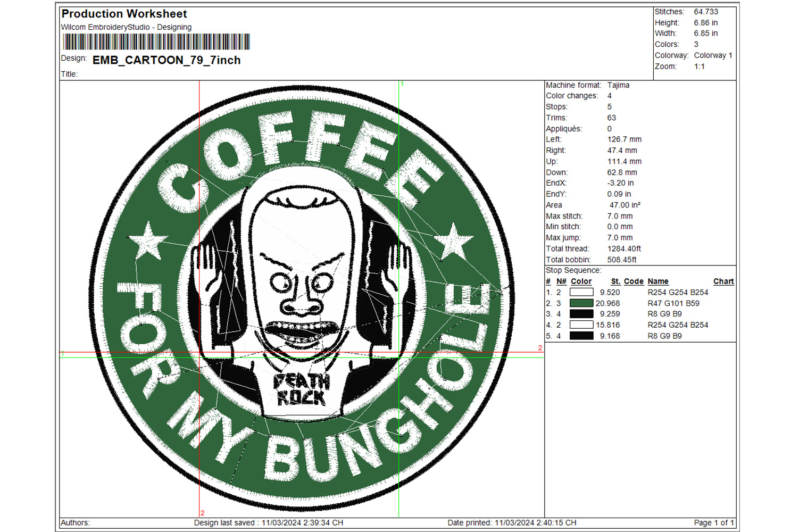
Task: Click the Machine format value Tajima
Action: [x=618, y=85]
